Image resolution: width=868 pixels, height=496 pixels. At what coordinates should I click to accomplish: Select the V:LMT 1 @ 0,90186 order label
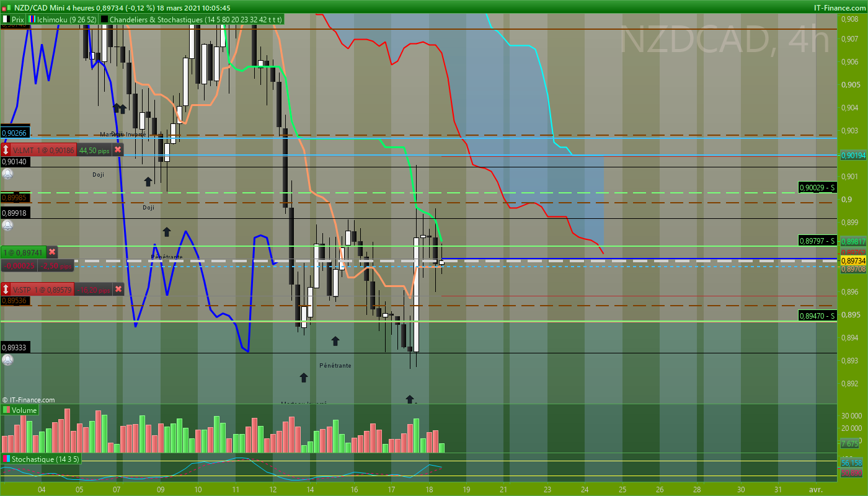tap(43, 150)
